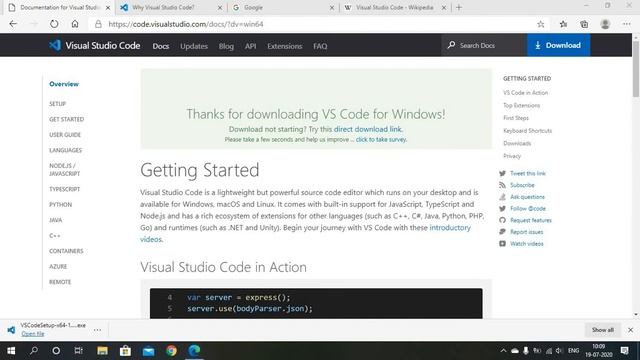Open Windows Start menu
Viewport: 640px width, 360px height.
coord(11,351)
